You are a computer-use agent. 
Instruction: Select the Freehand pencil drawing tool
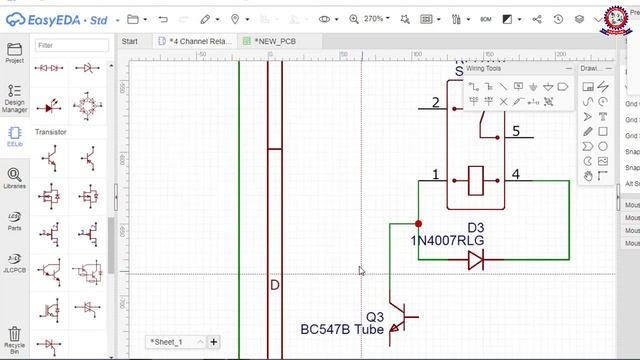point(588,131)
